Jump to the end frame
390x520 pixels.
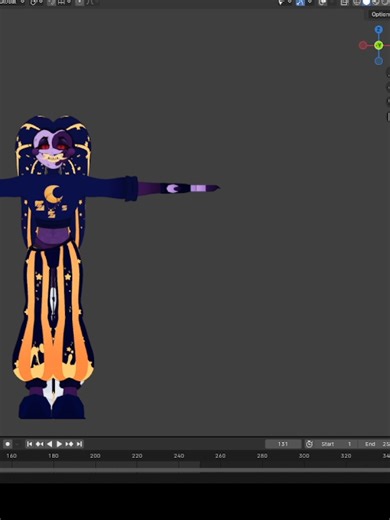point(79,444)
